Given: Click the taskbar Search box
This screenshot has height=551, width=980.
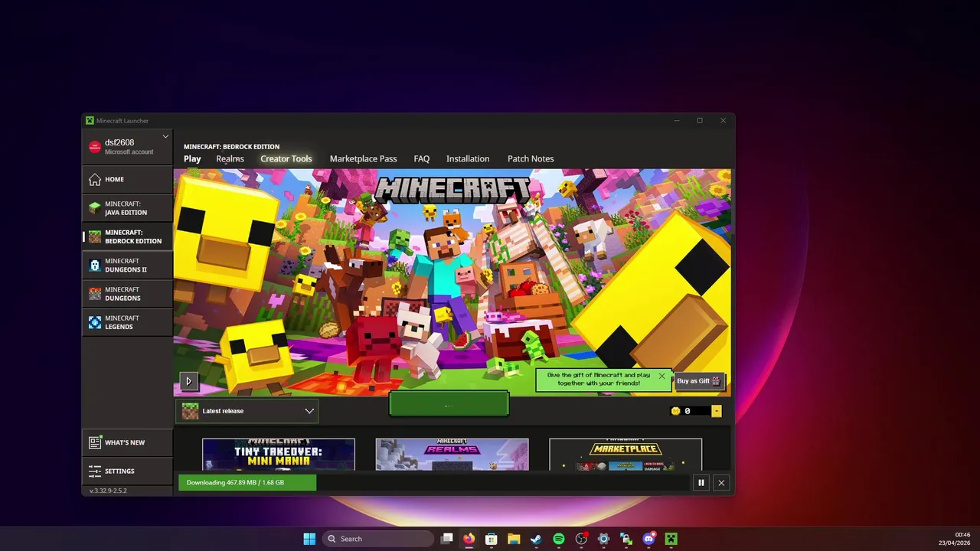Looking at the screenshot, I should pyautogui.click(x=377, y=539).
